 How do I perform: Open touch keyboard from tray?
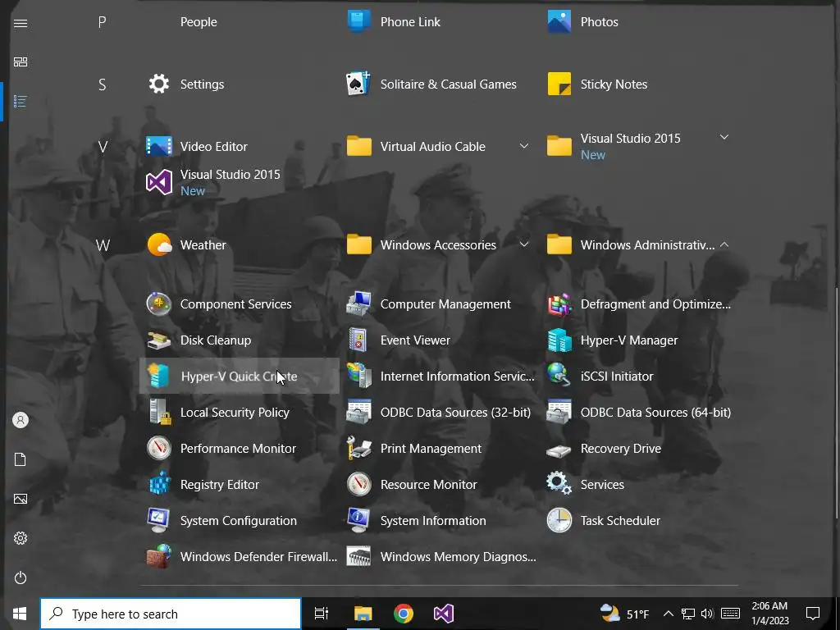[x=730, y=614]
